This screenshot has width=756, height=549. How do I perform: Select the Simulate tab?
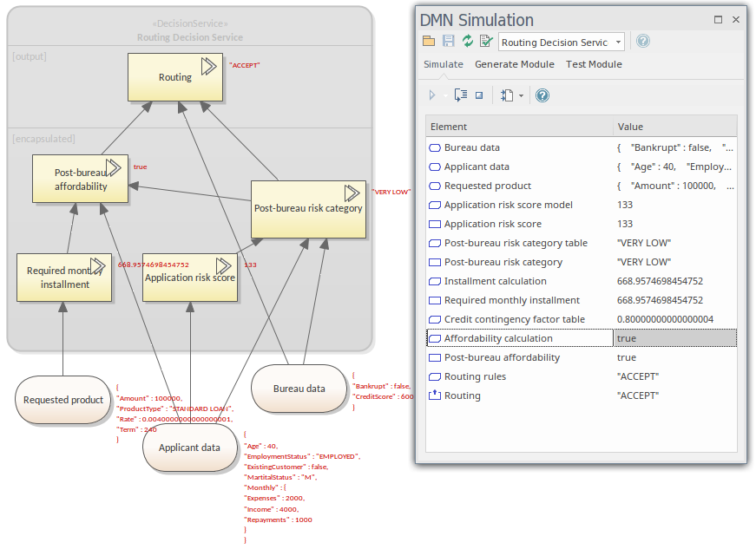pos(443,64)
